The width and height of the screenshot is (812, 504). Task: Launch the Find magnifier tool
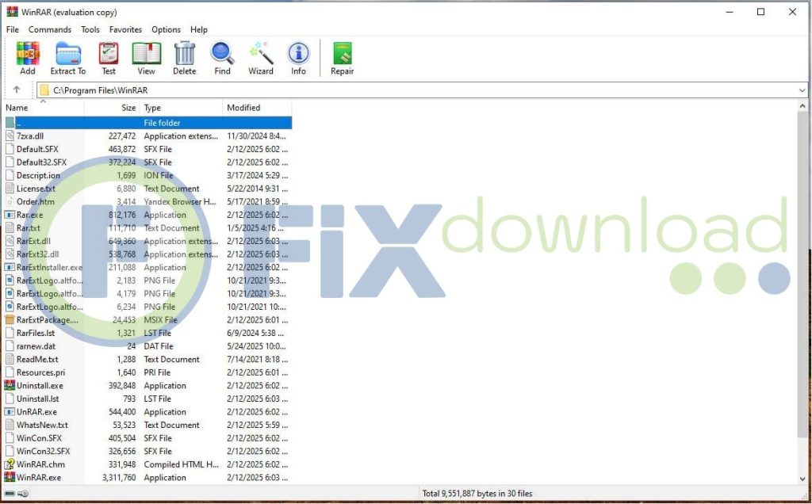coord(222,58)
